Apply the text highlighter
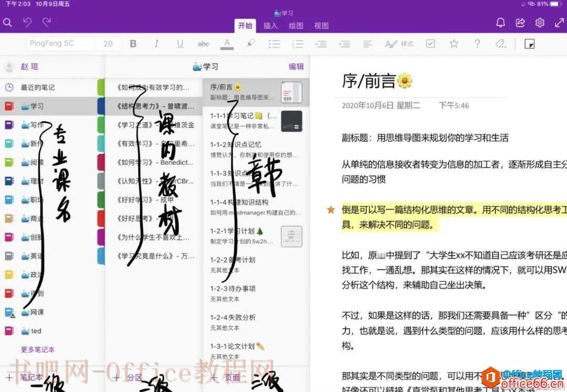 (250, 44)
